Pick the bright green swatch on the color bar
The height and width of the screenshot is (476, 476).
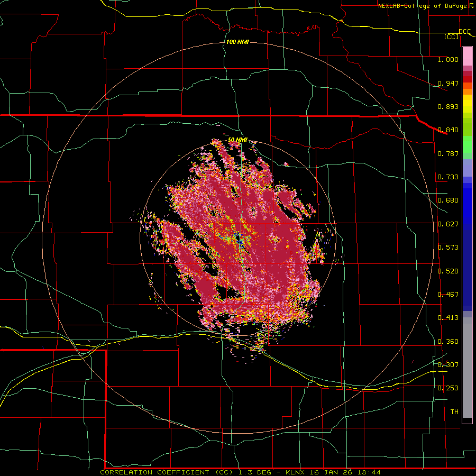(x=467, y=144)
